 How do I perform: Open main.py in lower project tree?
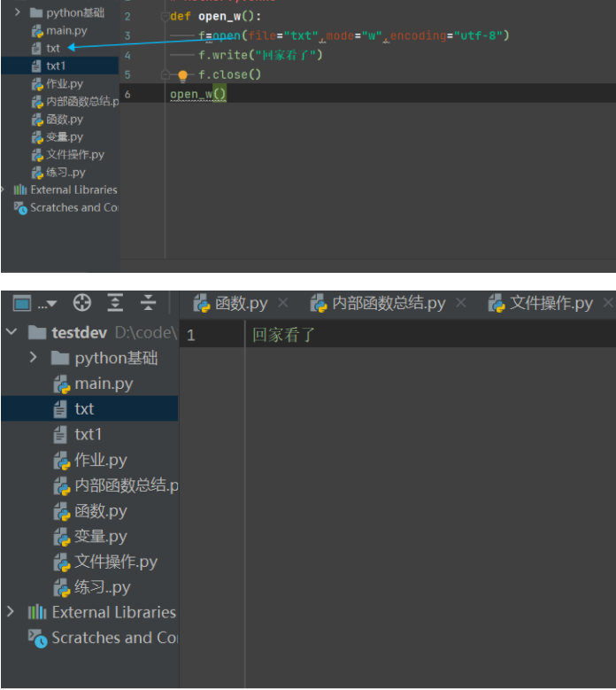[94, 384]
